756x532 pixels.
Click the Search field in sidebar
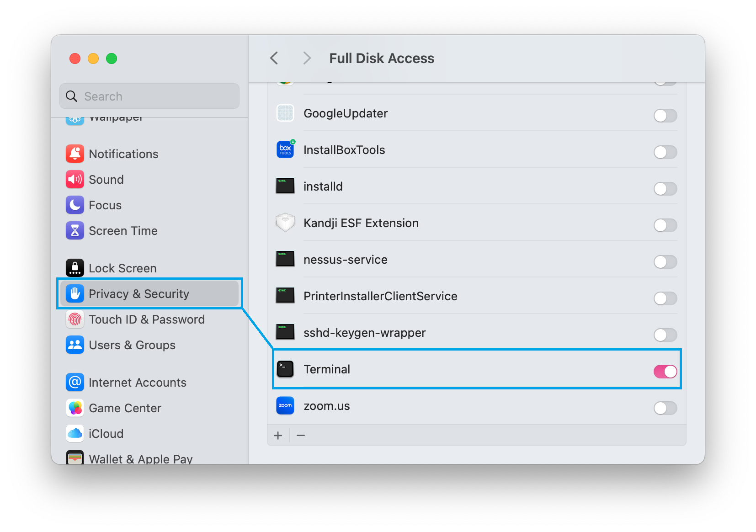[155, 96]
